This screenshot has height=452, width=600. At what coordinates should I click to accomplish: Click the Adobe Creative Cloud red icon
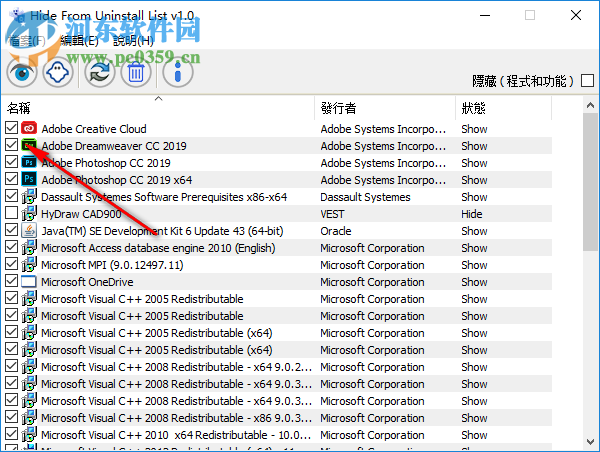click(29, 128)
